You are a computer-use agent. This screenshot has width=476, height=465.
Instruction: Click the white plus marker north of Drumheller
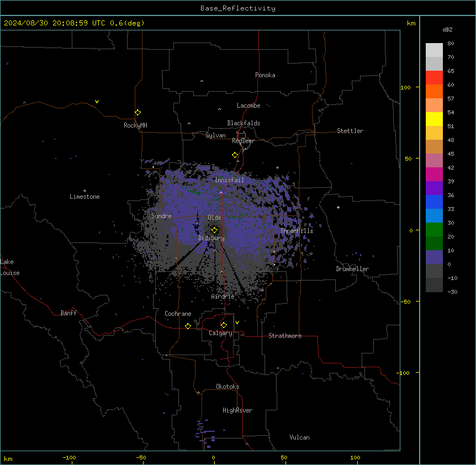338,207
